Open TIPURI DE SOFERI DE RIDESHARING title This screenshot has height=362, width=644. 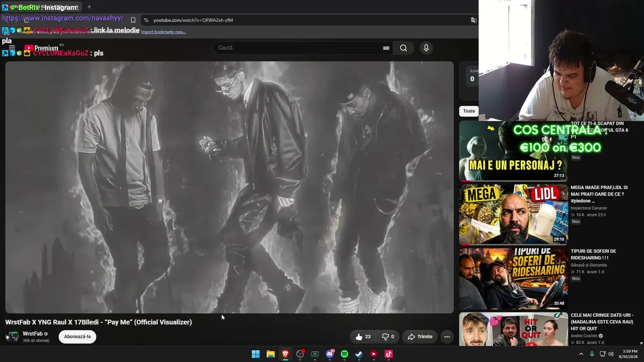pyautogui.click(x=593, y=254)
